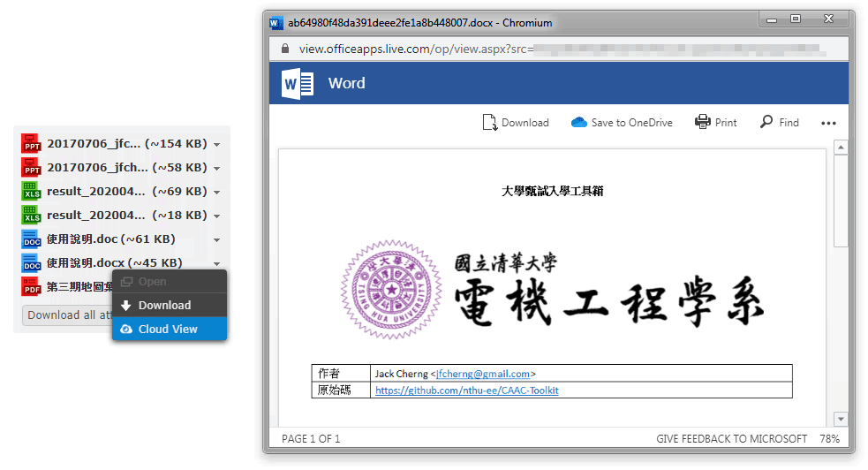
Task: Click the Download document icon in Word toolbar
Action: point(489,122)
